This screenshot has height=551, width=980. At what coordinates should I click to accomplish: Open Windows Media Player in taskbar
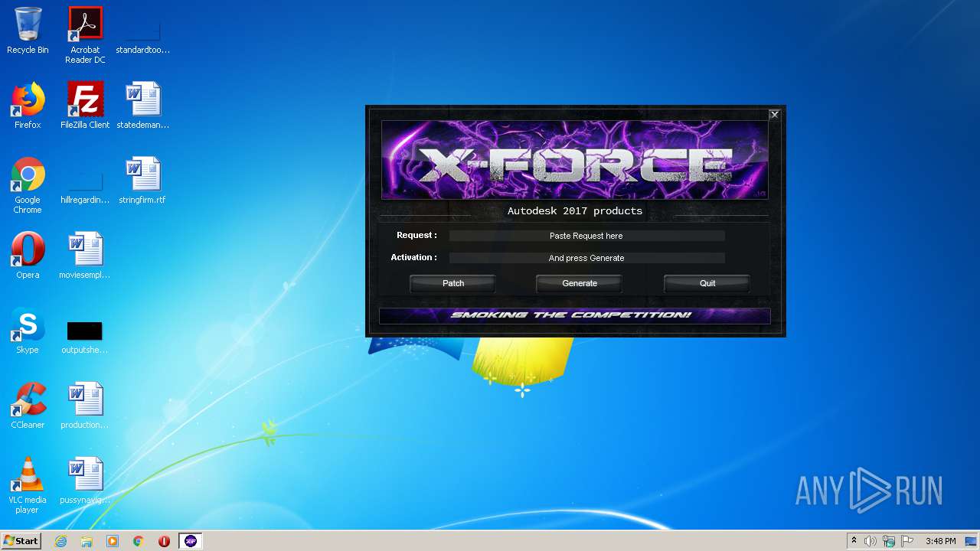click(x=113, y=541)
